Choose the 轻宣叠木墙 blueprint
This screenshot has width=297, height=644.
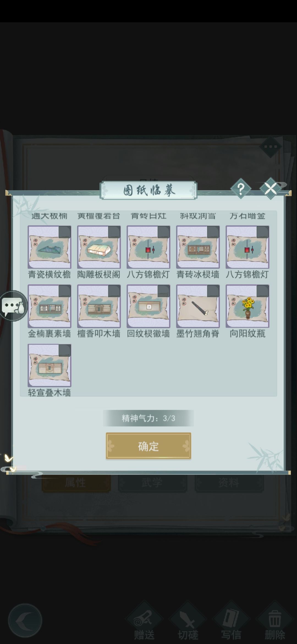(x=50, y=365)
